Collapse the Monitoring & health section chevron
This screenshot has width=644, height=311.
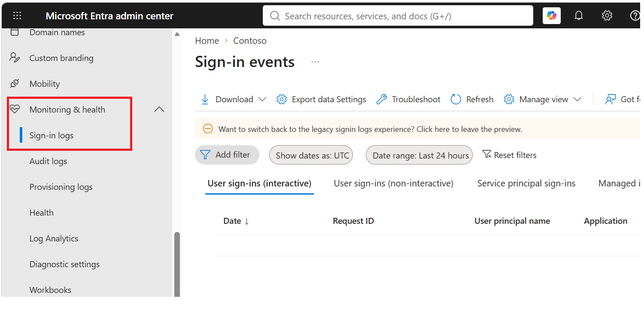[159, 110]
